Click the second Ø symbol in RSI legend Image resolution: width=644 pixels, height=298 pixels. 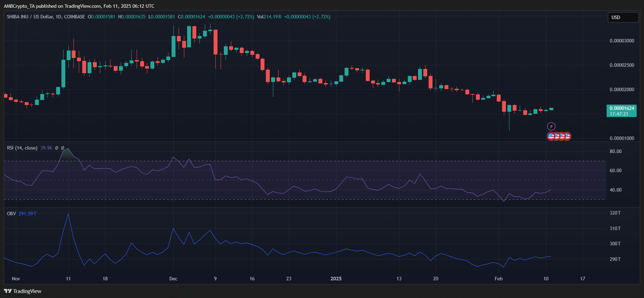coord(62,148)
